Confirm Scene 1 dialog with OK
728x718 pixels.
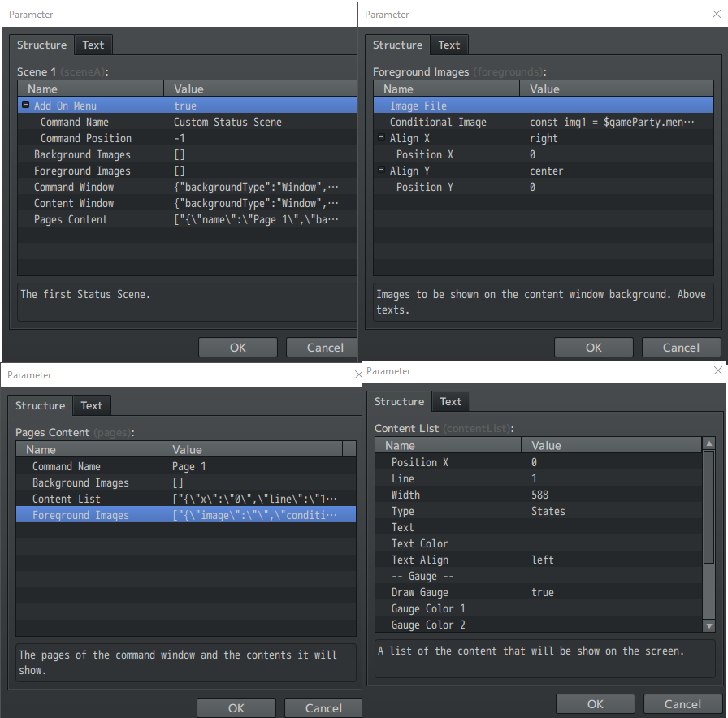pos(238,348)
